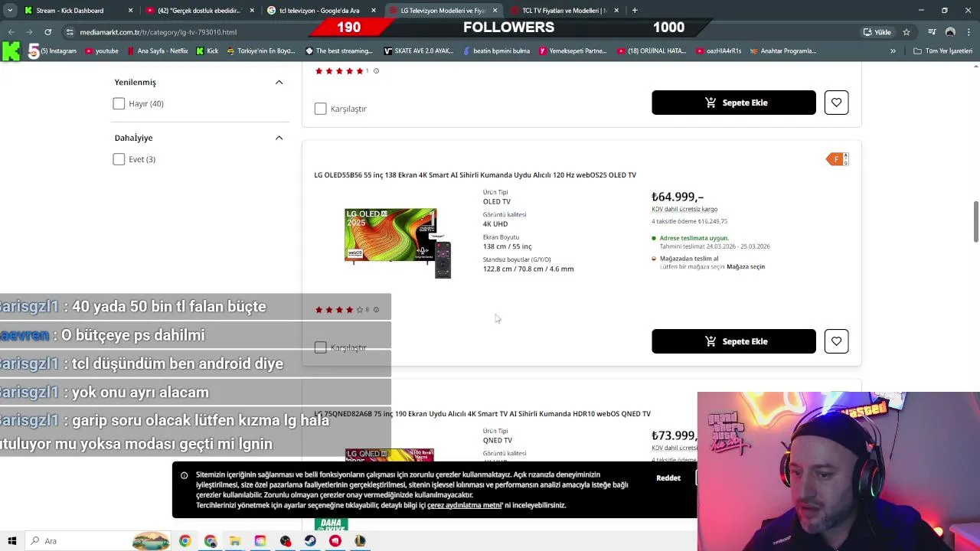The width and height of the screenshot is (980, 551).
Task: Open new browser tab with plus icon
Action: coord(635,11)
